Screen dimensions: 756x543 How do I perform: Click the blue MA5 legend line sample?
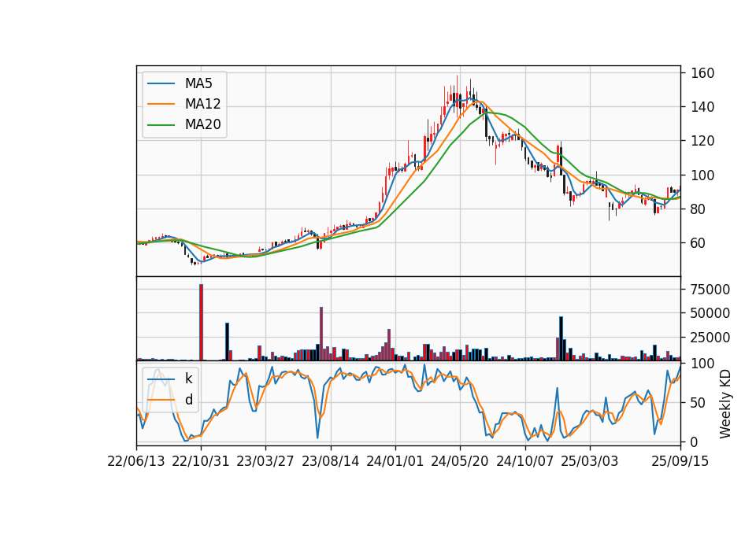click(x=161, y=83)
